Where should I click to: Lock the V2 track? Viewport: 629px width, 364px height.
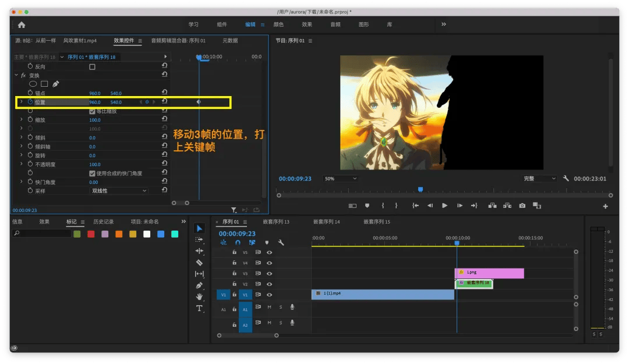tap(234, 284)
